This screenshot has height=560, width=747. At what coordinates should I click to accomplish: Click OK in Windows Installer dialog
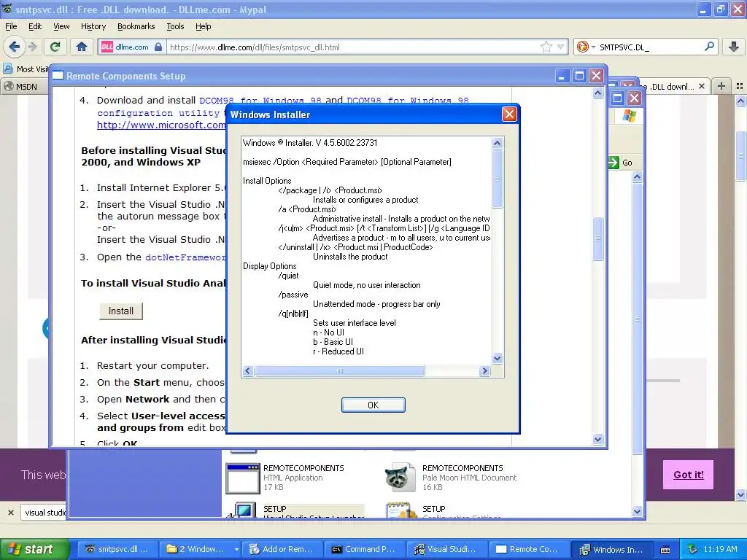point(373,405)
